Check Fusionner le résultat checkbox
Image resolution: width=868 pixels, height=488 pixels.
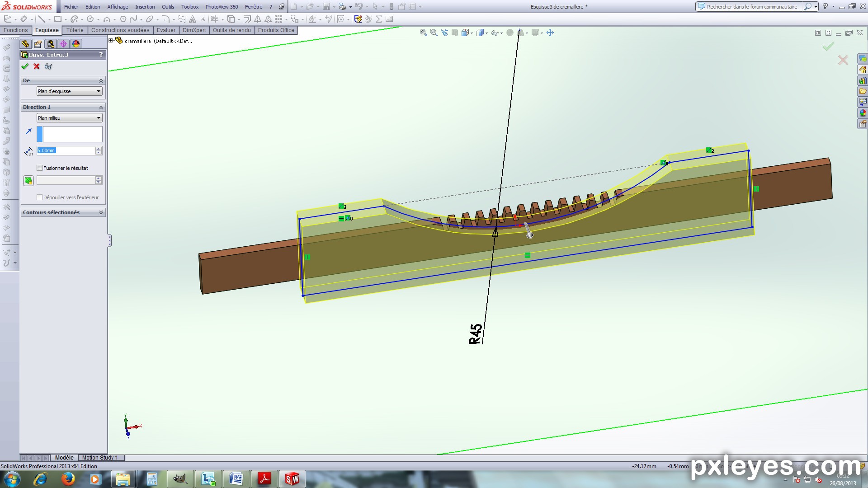(x=40, y=168)
